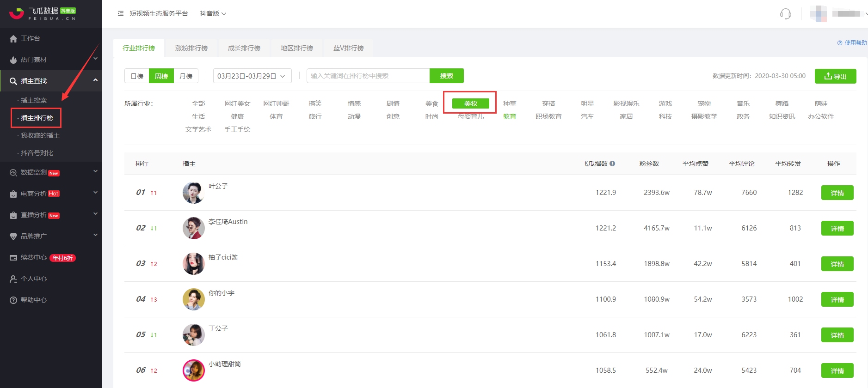Click the user avatar in header
868x388 pixels.
tap(818, 13)
